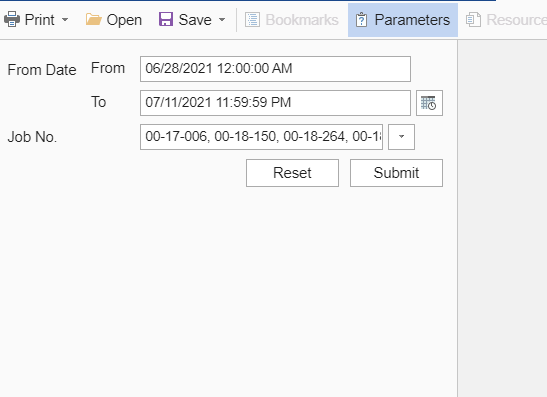
Task: Select the Parameters tab label
Action: (x=412, y=20)
